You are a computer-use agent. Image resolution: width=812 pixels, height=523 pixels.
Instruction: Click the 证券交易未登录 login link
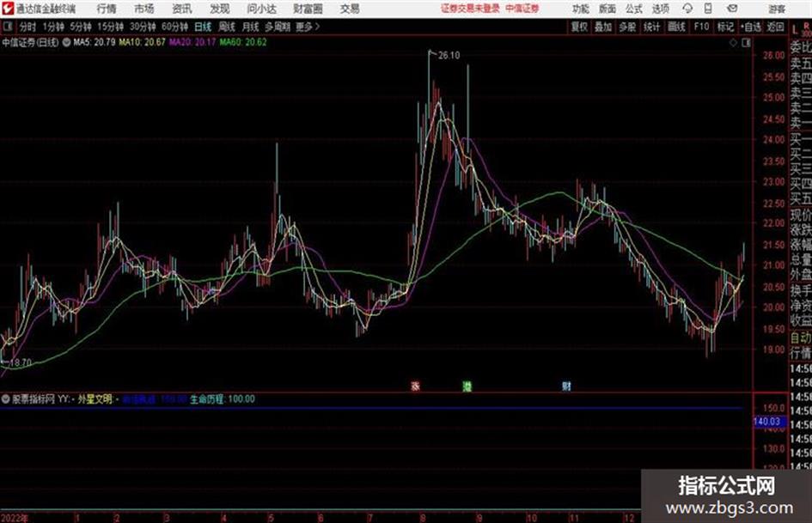[471, 9]
